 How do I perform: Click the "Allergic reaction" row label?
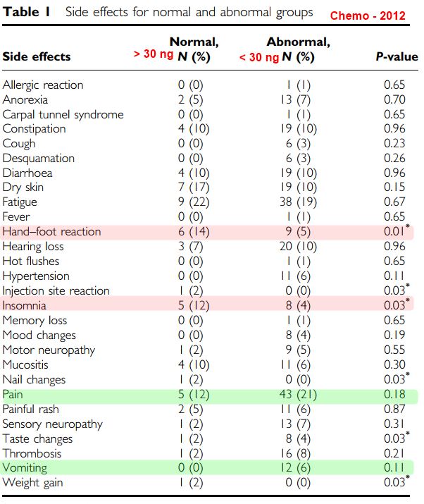[43, 85]
